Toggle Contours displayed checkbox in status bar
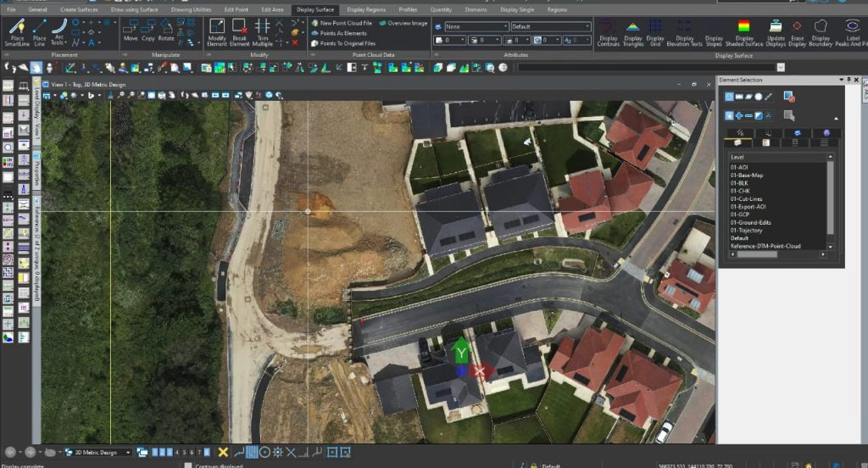This screenshot has height=468, width=868. tap(188, 465)
